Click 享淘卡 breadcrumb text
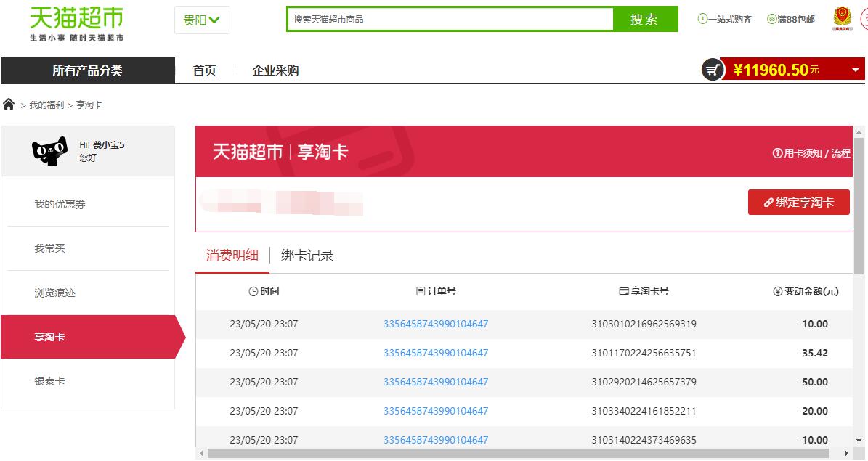The width and height of the screenshot is (868, 461). coord(89,105)
